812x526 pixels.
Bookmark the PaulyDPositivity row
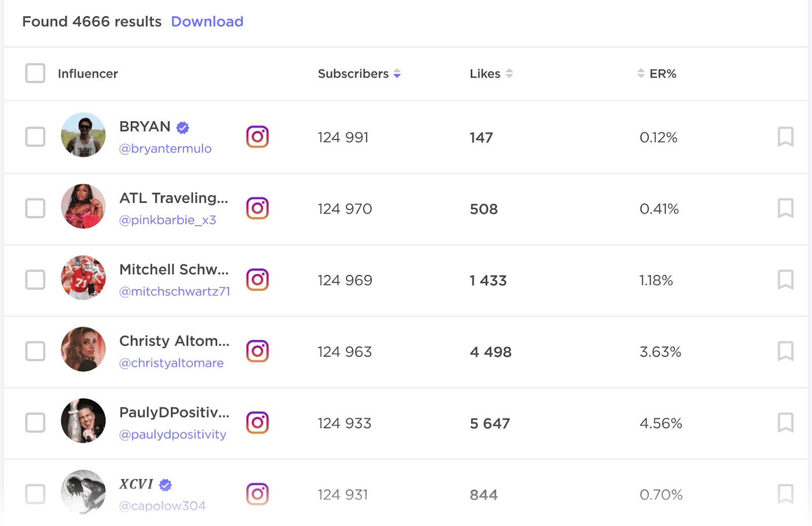(785, 422)
